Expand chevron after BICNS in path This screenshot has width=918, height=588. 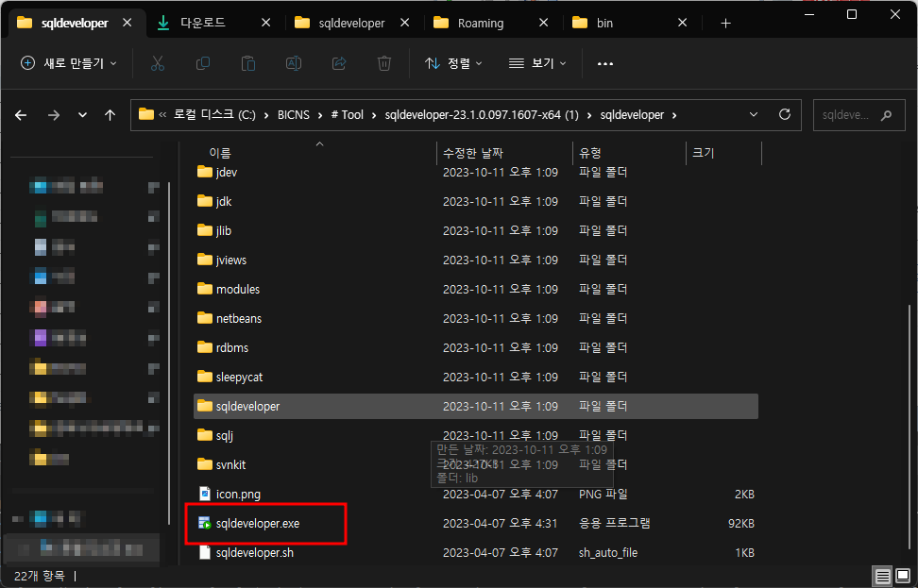[x=320, y=115]
